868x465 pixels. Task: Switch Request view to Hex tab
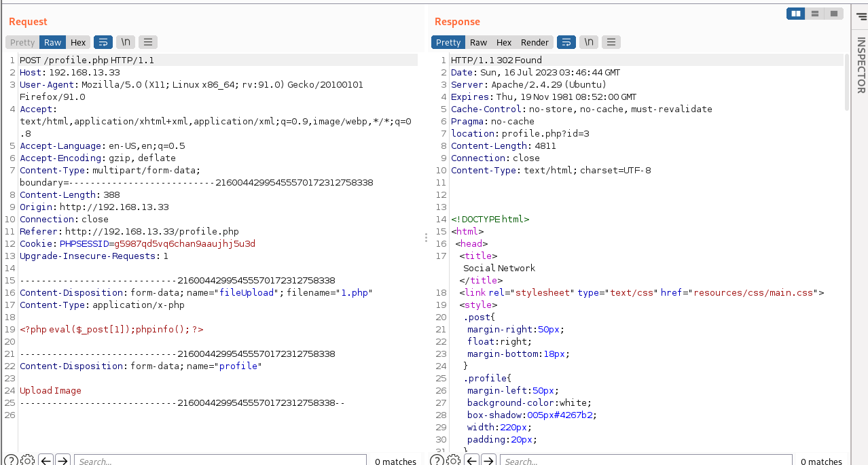tap(78, 42)
